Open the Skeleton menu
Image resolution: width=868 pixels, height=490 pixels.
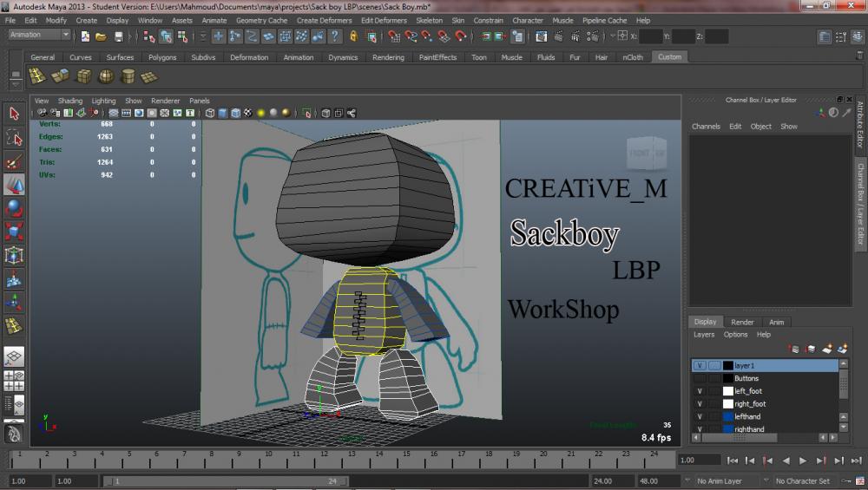pyautogui.click(x=429, y=21)
